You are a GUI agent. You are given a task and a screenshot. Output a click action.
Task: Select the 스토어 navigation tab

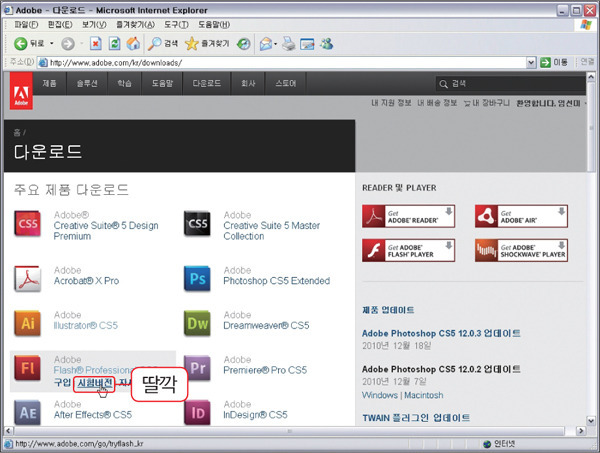point(286,83)
